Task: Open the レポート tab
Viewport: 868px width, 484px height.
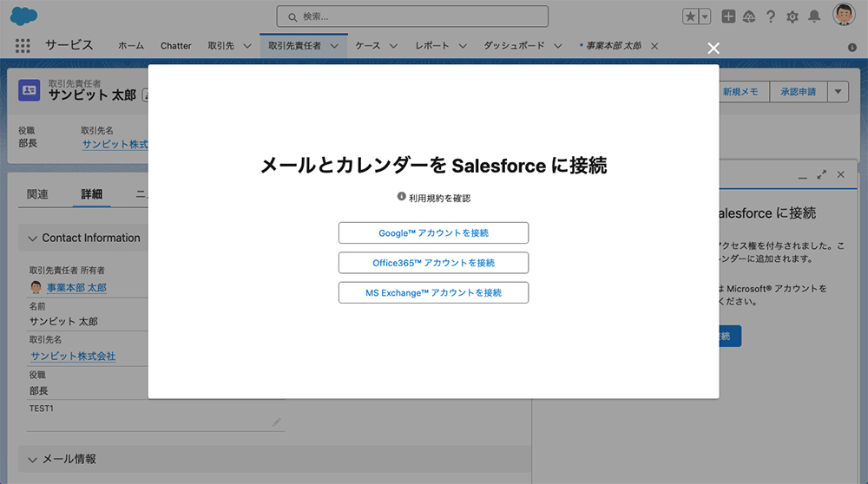Action: [x=432, y=46]
